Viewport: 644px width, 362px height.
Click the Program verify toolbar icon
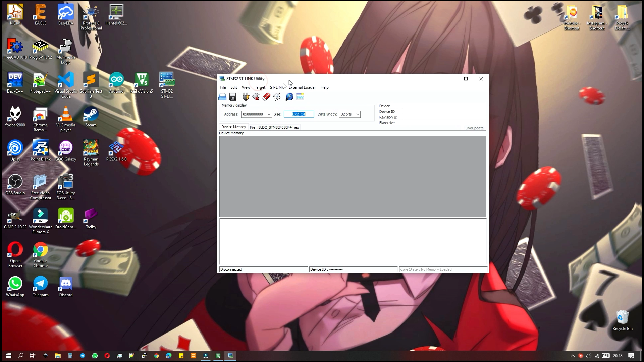tap(277, 97)
